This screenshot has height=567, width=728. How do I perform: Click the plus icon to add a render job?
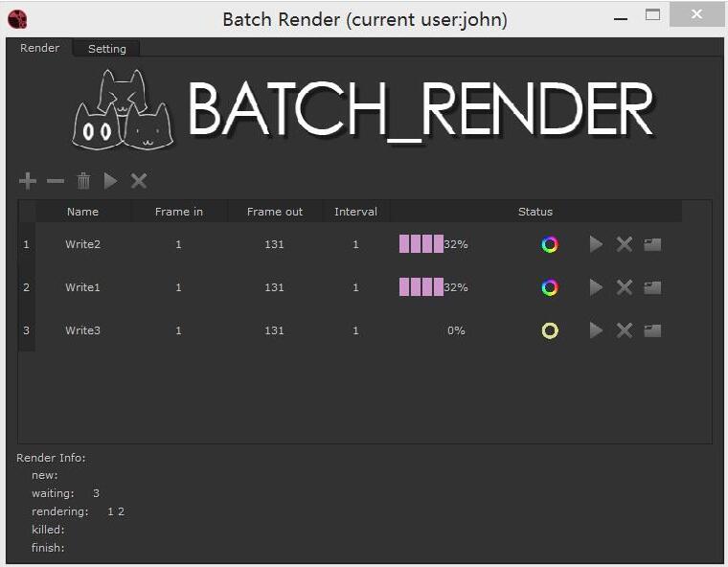click(28, 181)
